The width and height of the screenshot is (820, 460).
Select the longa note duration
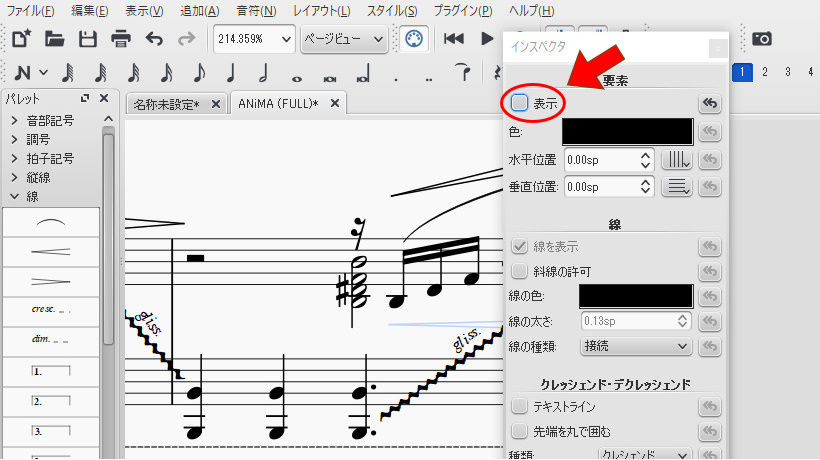click(363, 73)
